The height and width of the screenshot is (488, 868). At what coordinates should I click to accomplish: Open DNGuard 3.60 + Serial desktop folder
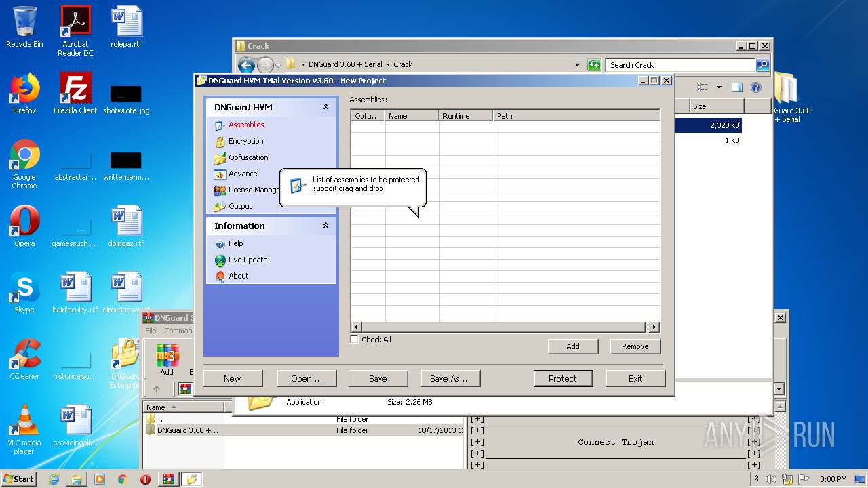tap(791, 98)
